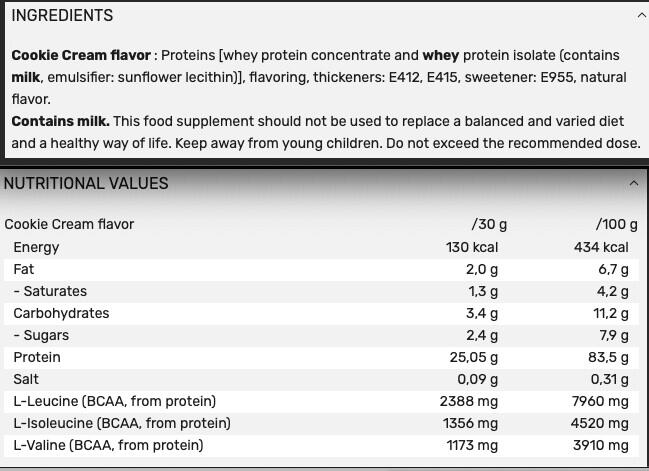The image size is (649, 471).
Task: Select the Salt row label
Action: [28, 379]
